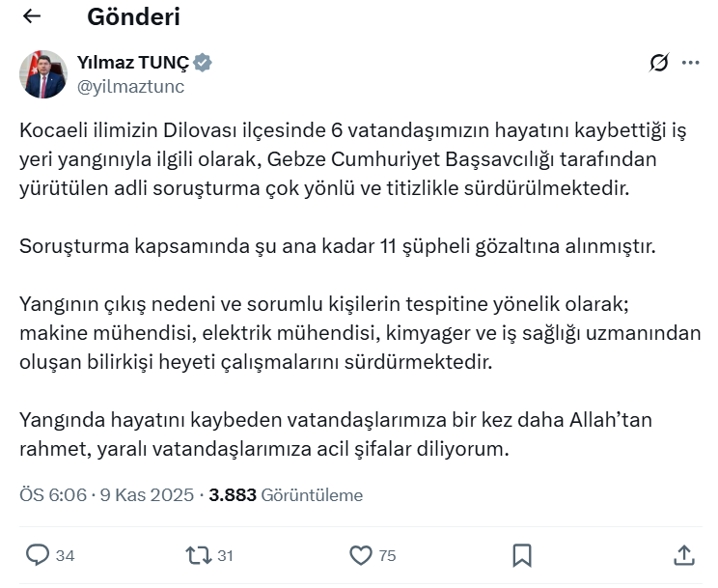Click the reply count 34

coord(66,555)
